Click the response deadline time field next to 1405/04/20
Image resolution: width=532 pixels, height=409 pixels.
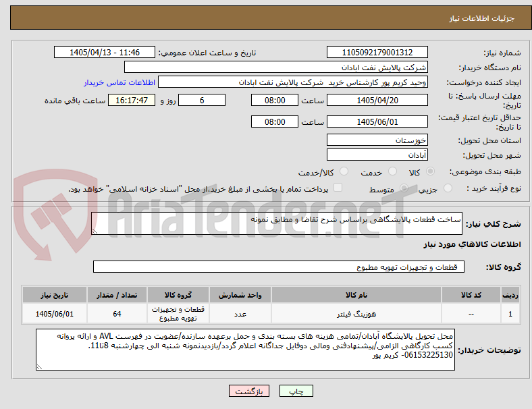pyautogui.click(x=275, y=101)
